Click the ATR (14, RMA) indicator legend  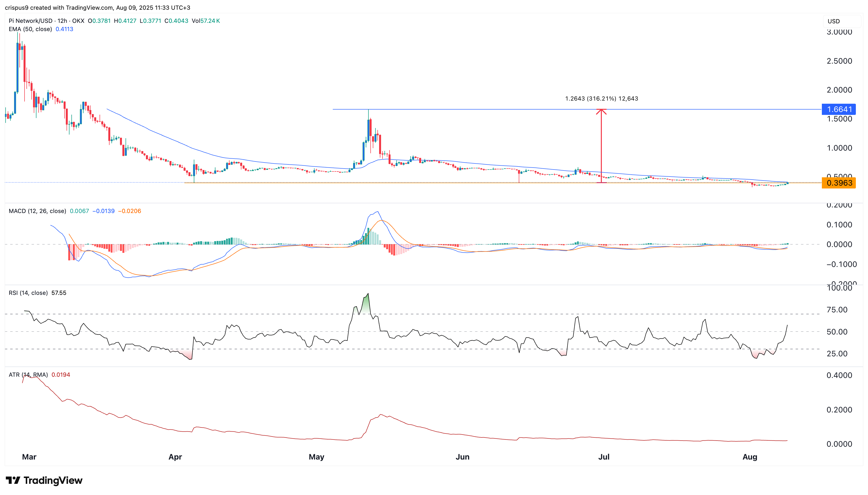pyautogui.click(x=28, y=375)
